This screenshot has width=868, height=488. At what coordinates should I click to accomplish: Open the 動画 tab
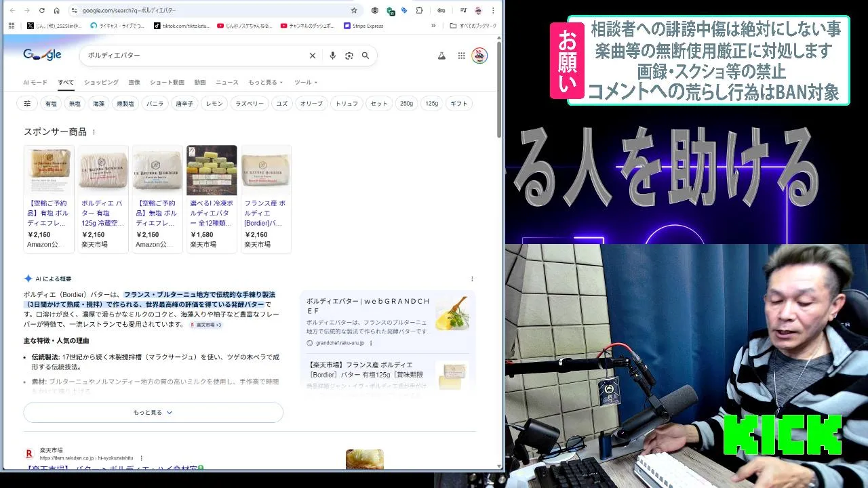200,82
